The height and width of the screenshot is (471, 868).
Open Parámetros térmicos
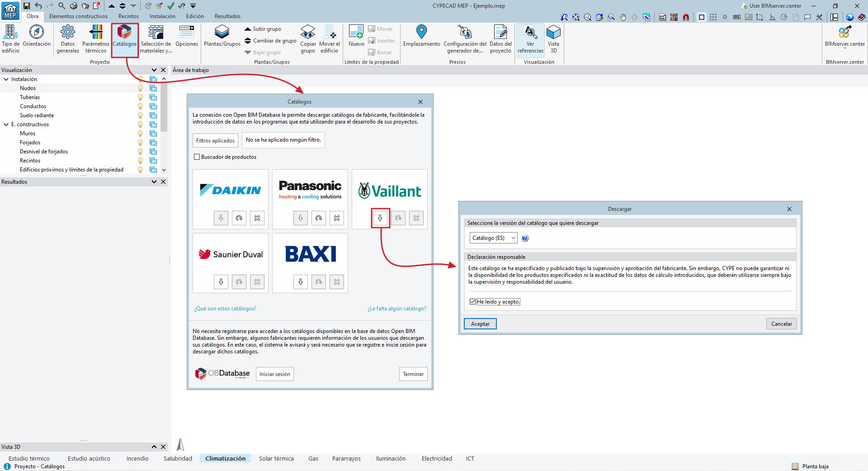(96, 39)
